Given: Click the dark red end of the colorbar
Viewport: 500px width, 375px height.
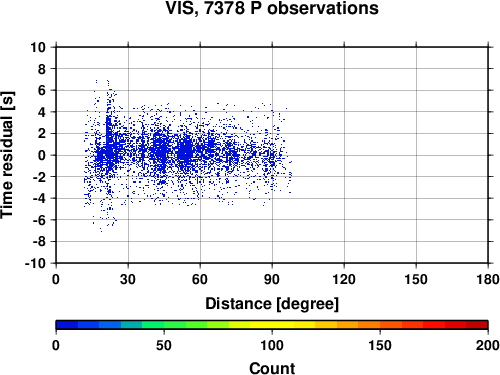Looking at the screenshot, I should point(477,325).
